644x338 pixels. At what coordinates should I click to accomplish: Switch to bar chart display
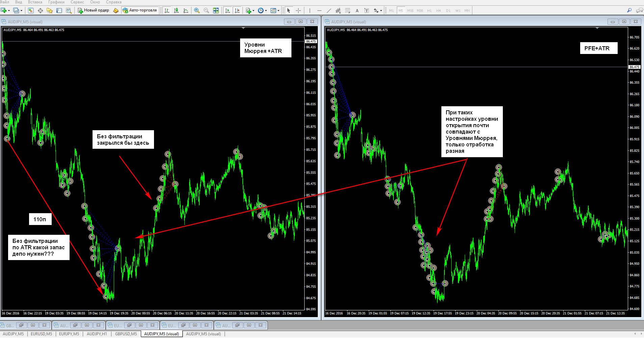coord(167,10)
